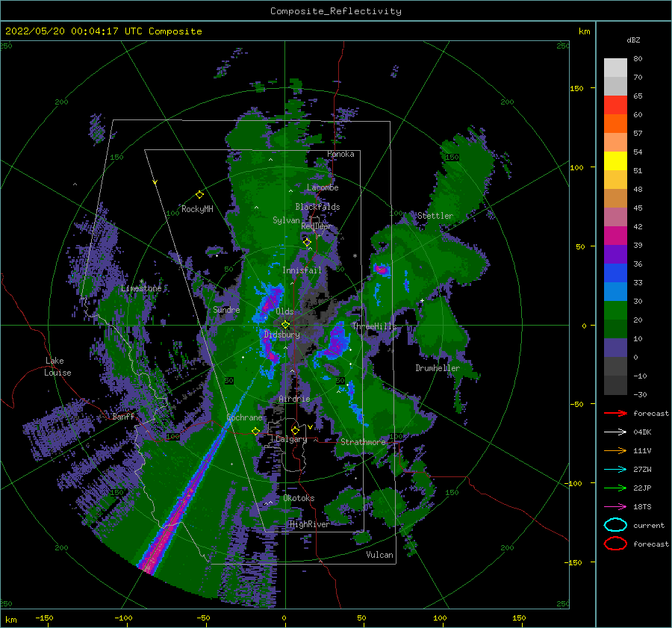Click the HighRiver label
The height and width of the screenshot is (628, 672).
(309, 524)
